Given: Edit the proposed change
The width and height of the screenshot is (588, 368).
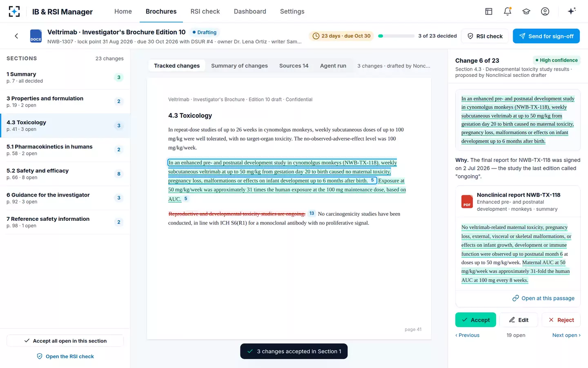Looking at the screenshot, I should coord(519,320).
